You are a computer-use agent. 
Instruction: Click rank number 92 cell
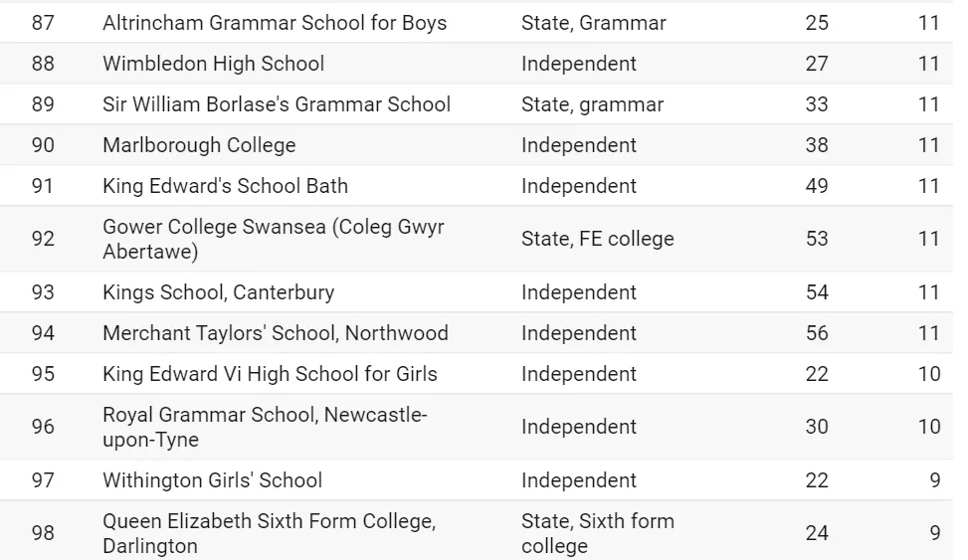[x=43, y=239]
